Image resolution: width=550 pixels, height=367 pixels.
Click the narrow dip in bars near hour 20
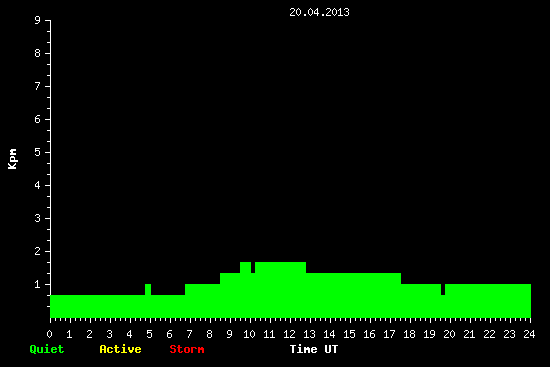(443, 289)
